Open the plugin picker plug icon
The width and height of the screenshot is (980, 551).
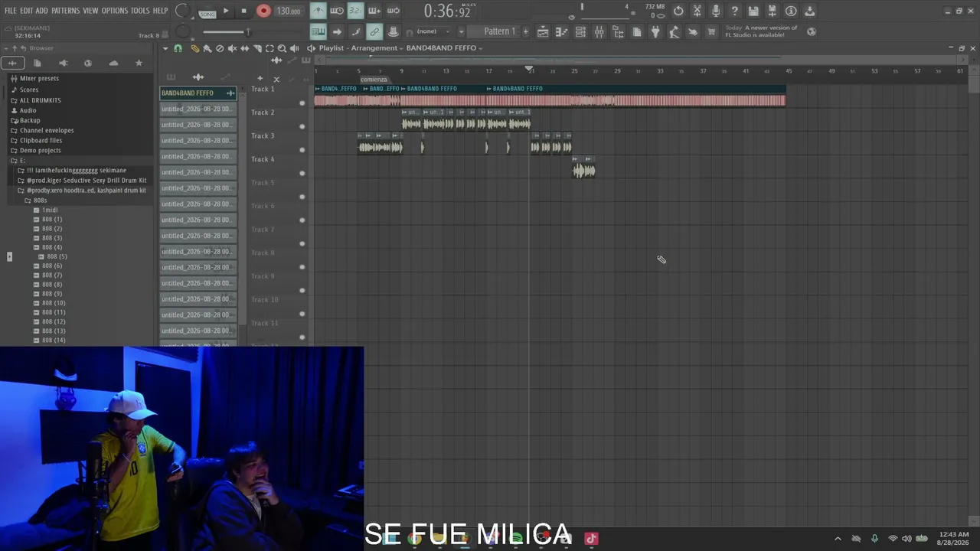(x=655, y=31)
